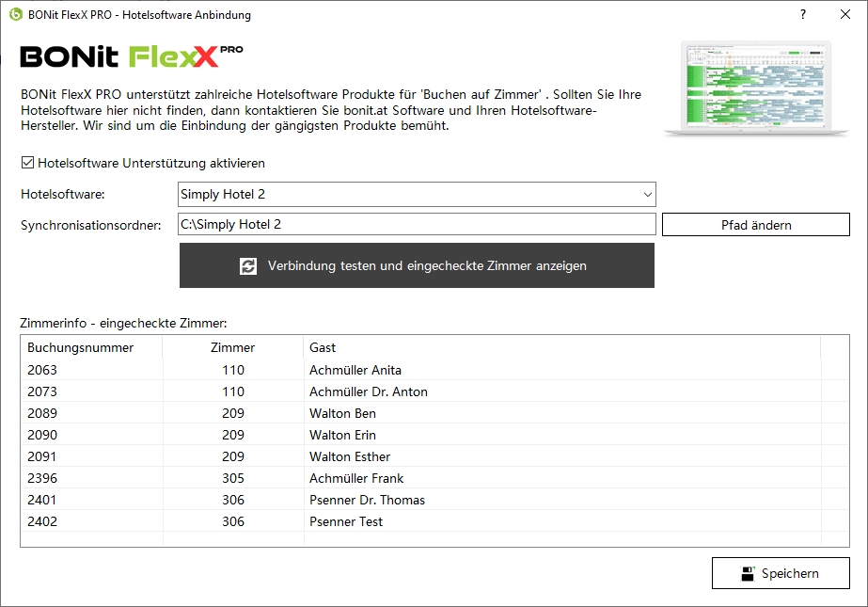Image resolution: width=868 pixels, height=607 pixels.
Task: Sort by the Buchungsnummer column header
Action: pos(80,348)
